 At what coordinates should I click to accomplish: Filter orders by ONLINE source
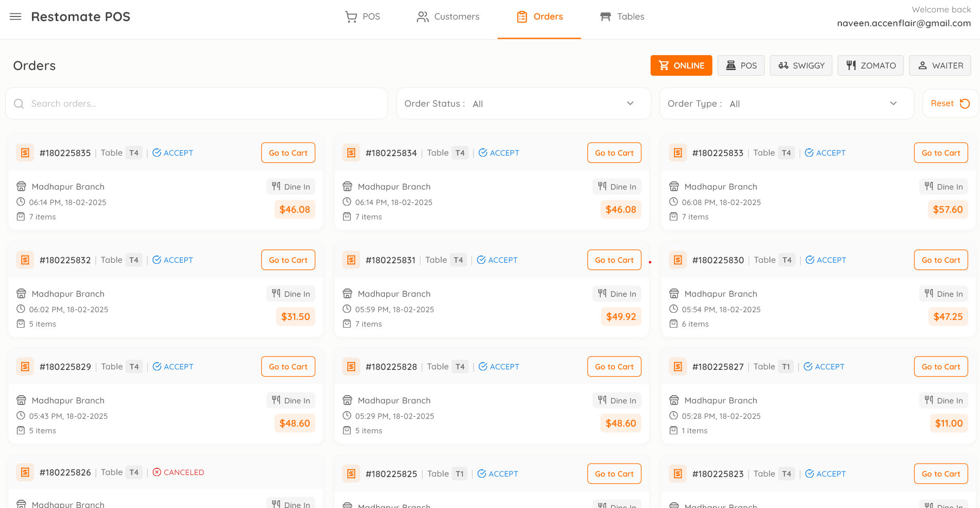[681, 65]
